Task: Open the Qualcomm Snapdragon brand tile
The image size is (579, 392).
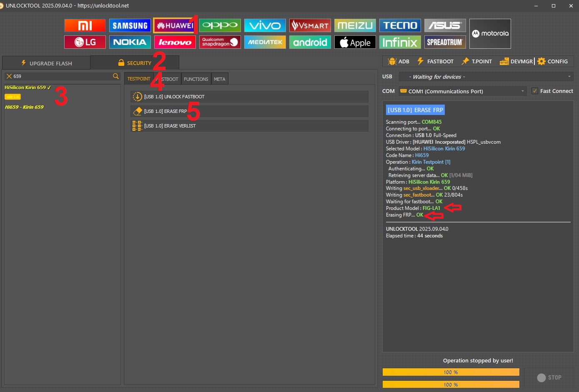Action: coord(220,42)
